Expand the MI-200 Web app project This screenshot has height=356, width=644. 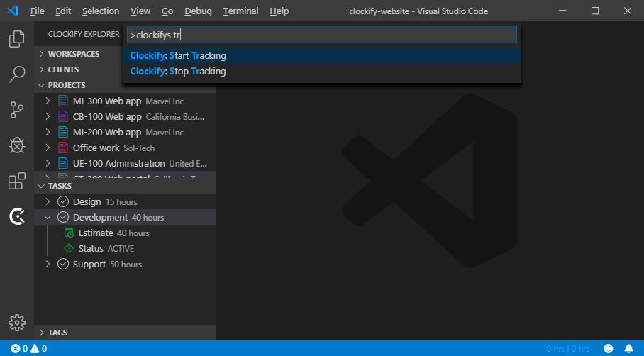click(48, 132)
